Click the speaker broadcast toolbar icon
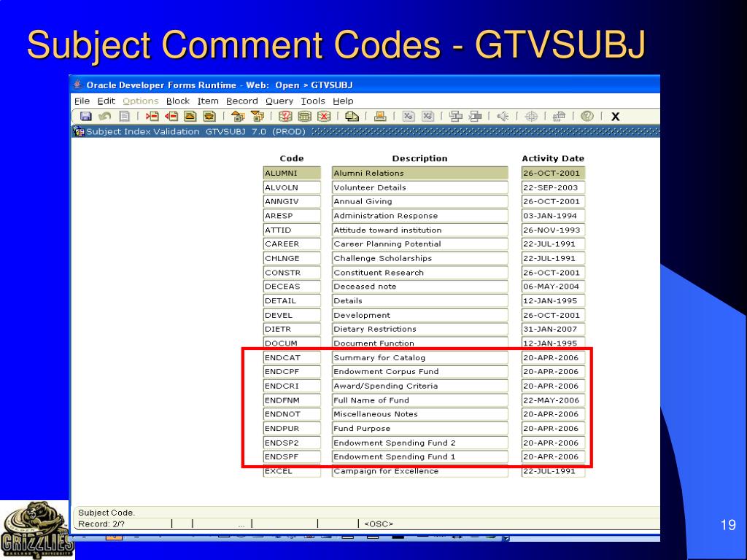 (503, 116)
